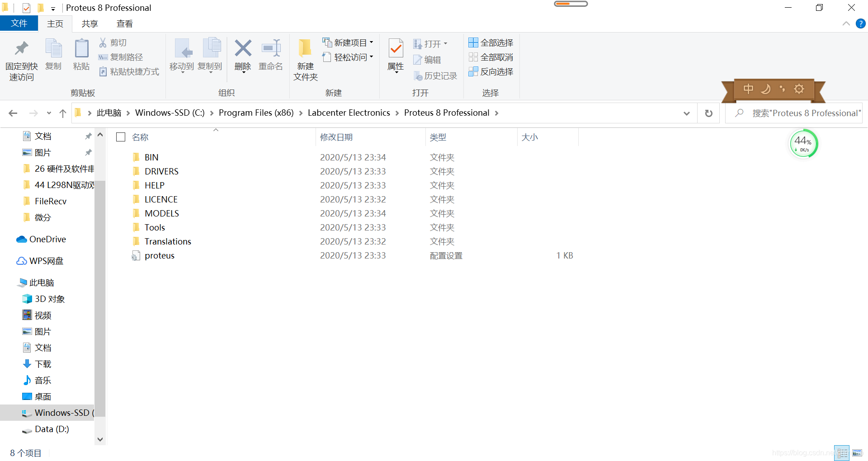868x461 pixels.
Task: Create a new folder with 新建文件夹 icon
Action: click(305, 48)
